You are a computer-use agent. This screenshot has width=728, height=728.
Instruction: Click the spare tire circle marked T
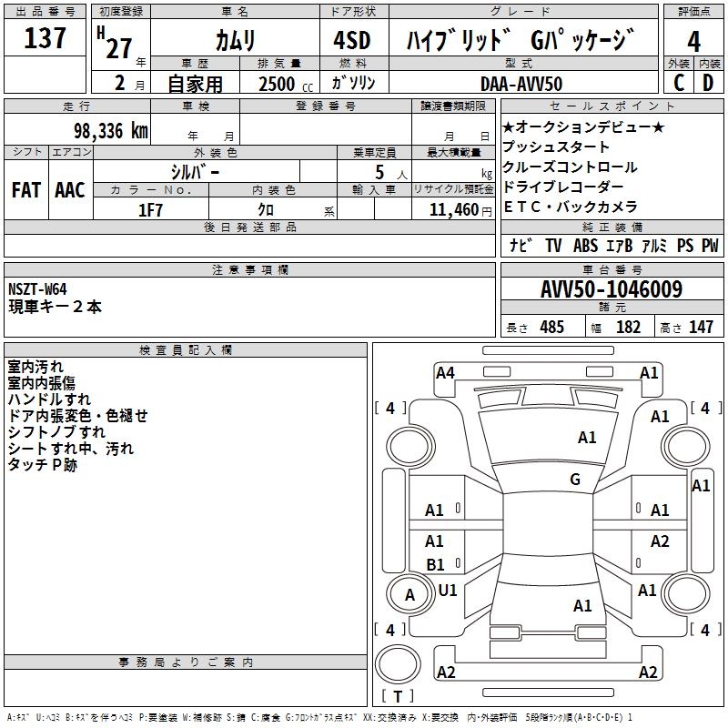pos(398,664)
